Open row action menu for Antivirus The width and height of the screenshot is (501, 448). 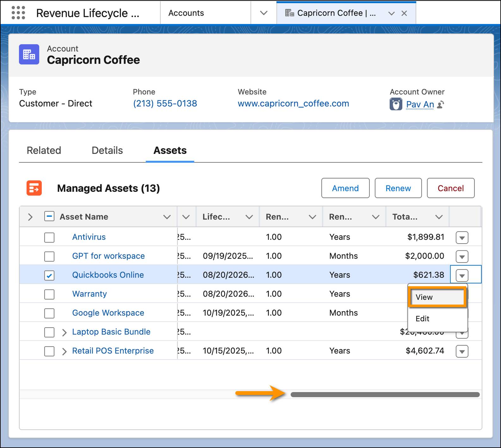click(x=462, y=238)
